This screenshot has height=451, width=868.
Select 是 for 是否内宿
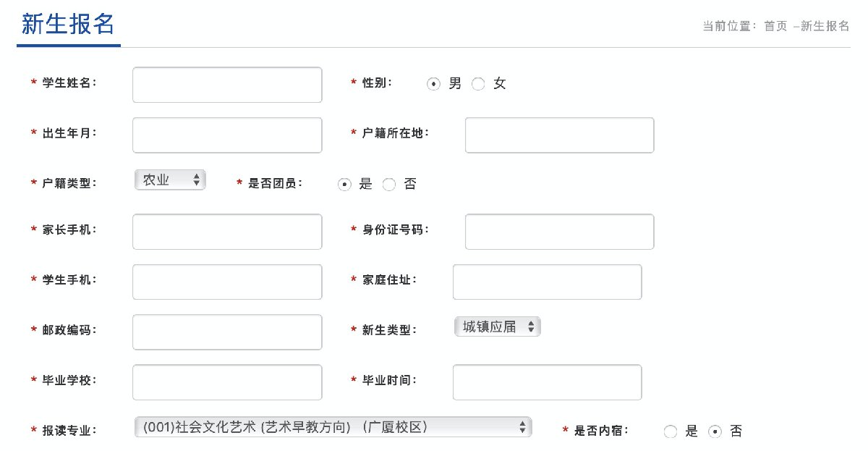tap(671, 432)
